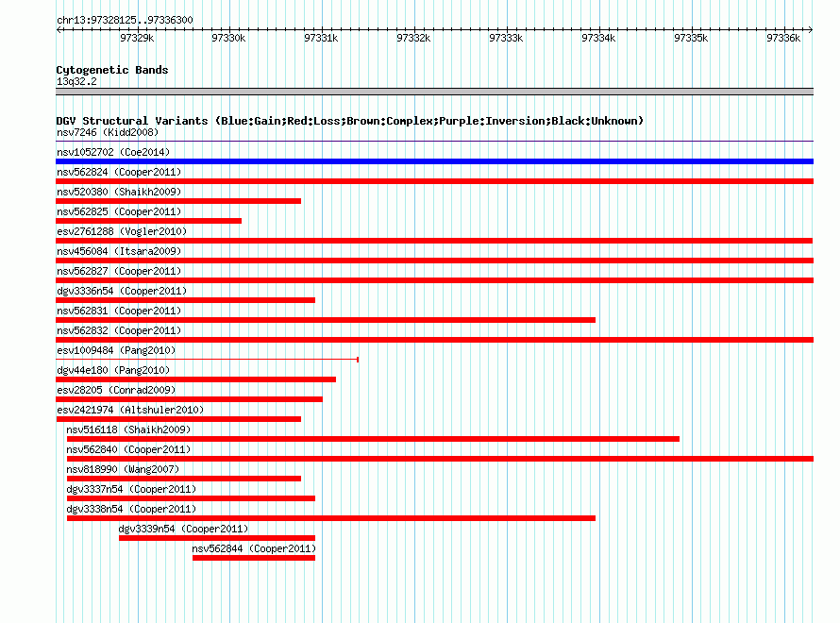Click the grey 13q32.2 cytogenetic band bar
Viewport: 840px width, 623px height.
(434, 92)
